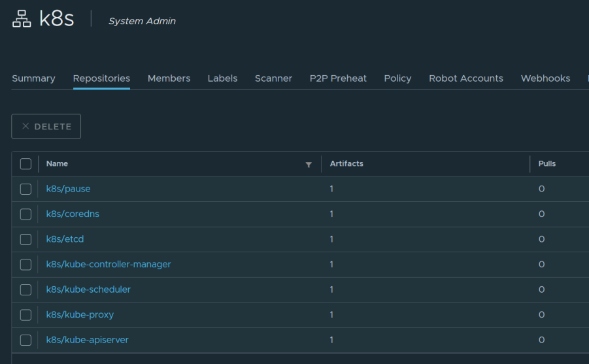Screen dimensions: 589x364
Task: Click the artifact count for k8s/etcd
Action: pyautogui.click(x=331, y=239)
